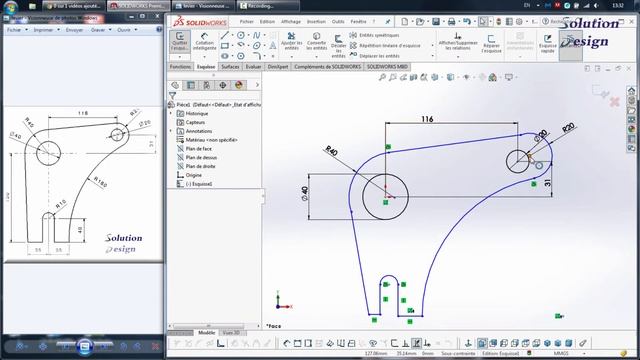This screenshot has width=640, height=360.
Task: Expand the Historique tree node
Action: click(x=171, y=113)
